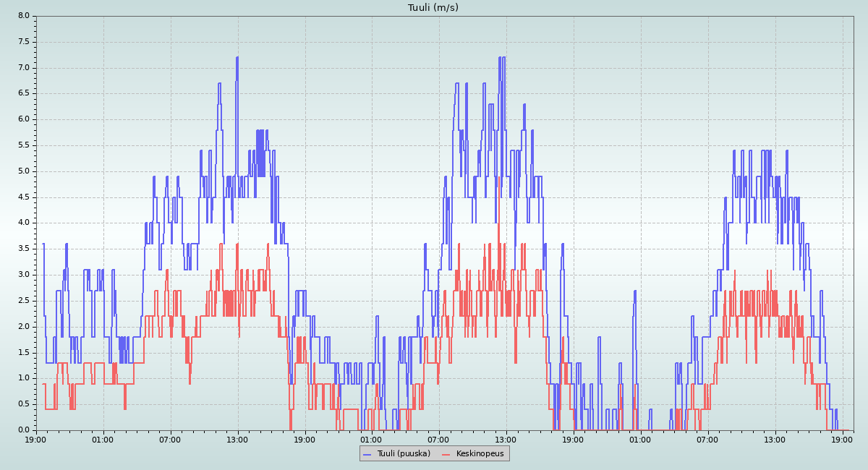
Task: Click the last 13:00 time label
Action: [775, 440]
